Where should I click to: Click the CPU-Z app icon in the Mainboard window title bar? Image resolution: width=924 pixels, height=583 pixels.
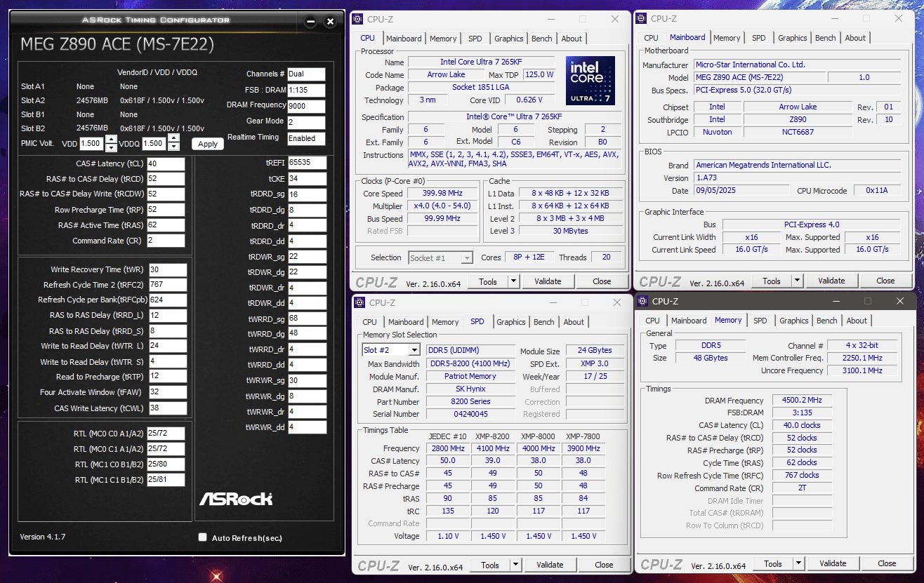click(642, 19)
